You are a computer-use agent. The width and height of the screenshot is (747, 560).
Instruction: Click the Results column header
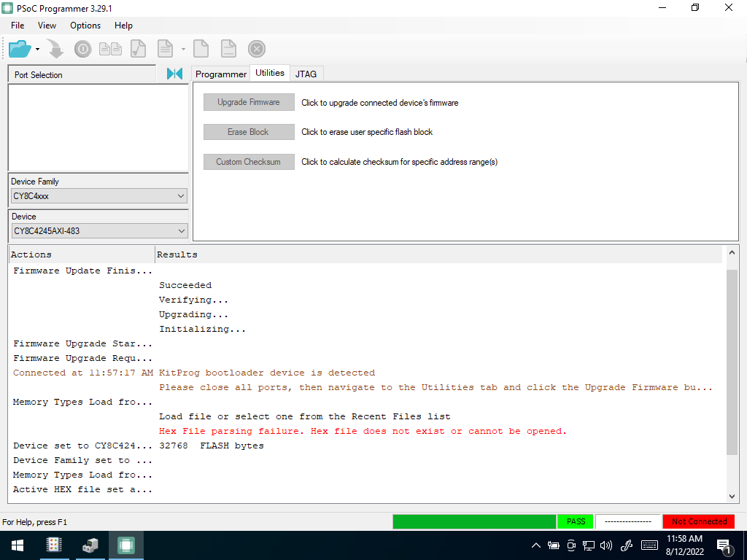coord(438,254)
